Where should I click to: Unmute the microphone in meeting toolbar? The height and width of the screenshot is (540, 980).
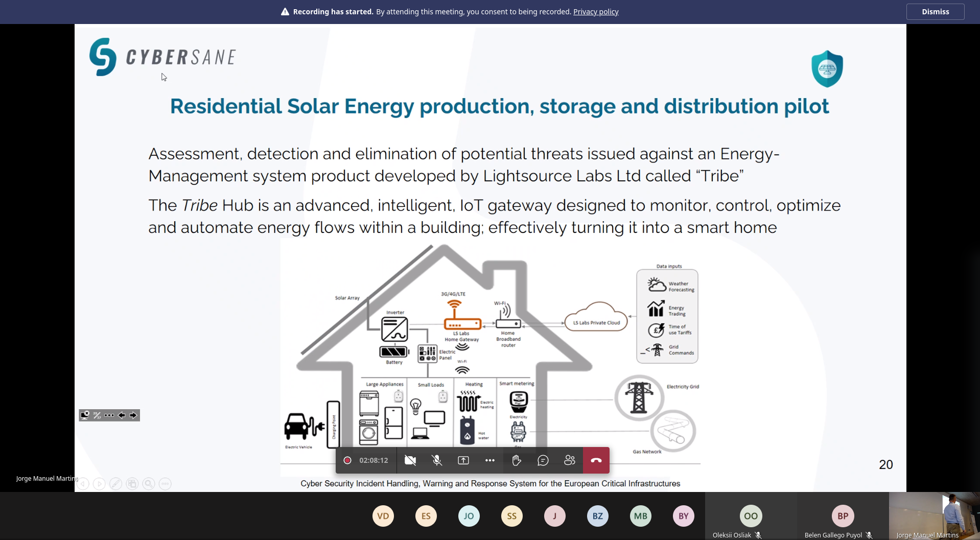pyautogui.click(x=437, y=460)
